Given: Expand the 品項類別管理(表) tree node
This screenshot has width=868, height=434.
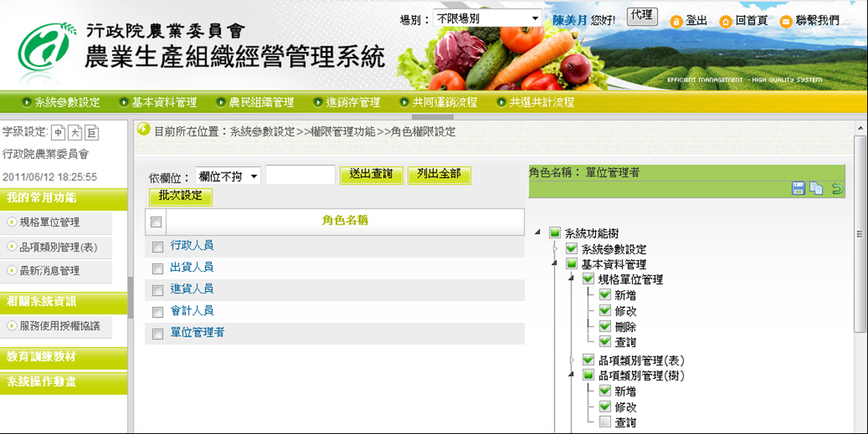Looking at the screenshot, I should tap(572, 360).
